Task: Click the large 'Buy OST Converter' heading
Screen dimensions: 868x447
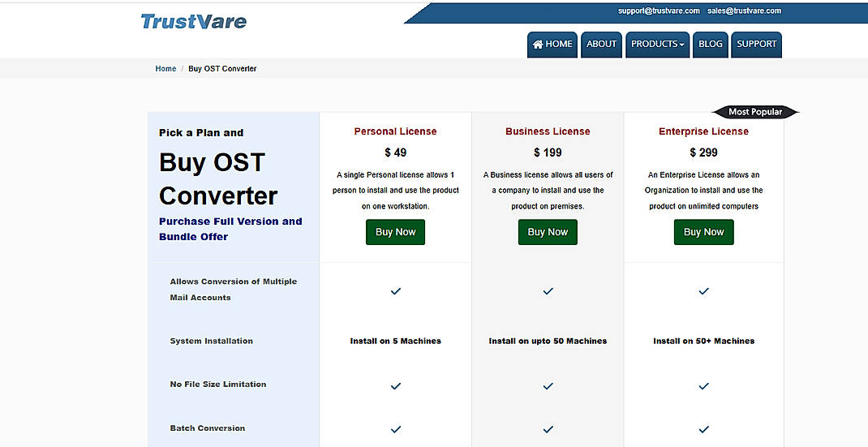Action: [218, 179]
